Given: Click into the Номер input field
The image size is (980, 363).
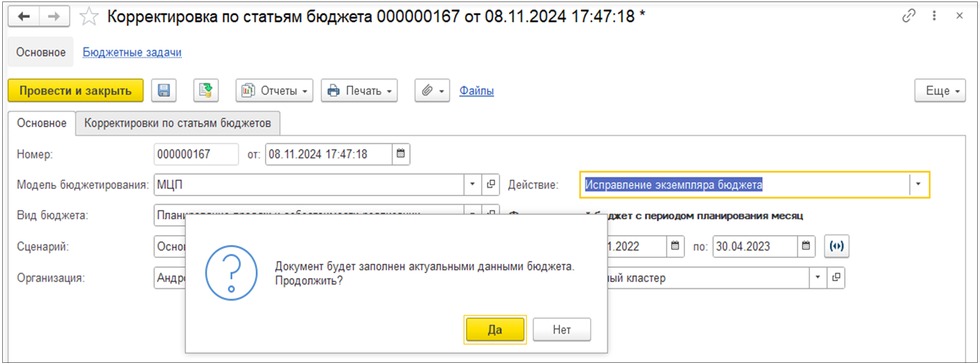Looking at the screenshot, I should [195, 154].
